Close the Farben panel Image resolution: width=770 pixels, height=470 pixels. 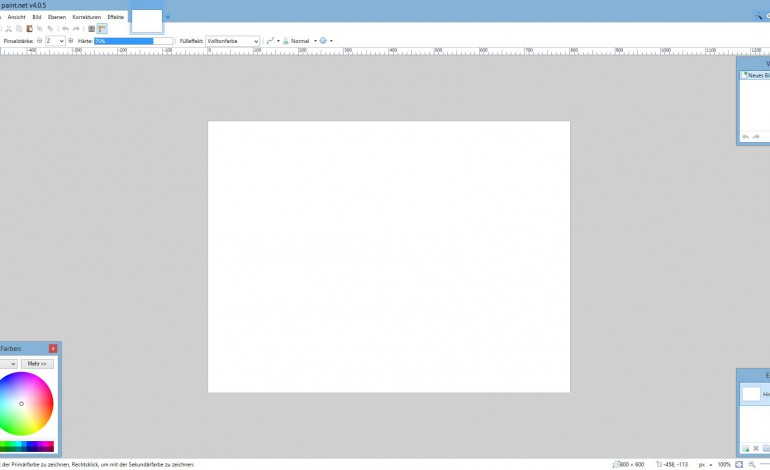53,348
